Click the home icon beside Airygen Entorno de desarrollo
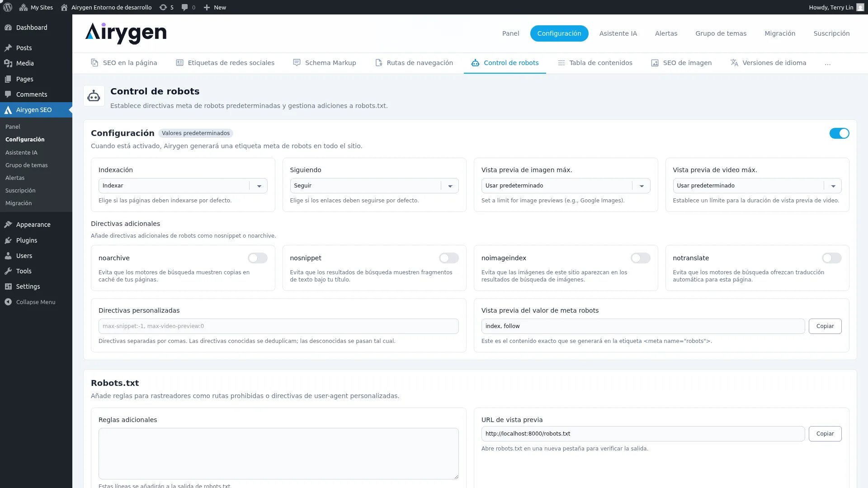Screen dimensions: 868x488 (x=64, y=7)
